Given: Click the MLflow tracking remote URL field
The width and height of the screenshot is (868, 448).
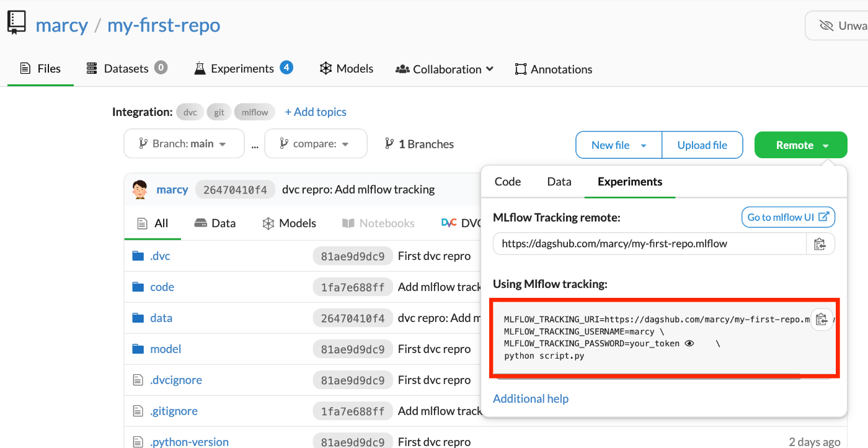Looking at the screenshot, I should click(x=649, y=244).
